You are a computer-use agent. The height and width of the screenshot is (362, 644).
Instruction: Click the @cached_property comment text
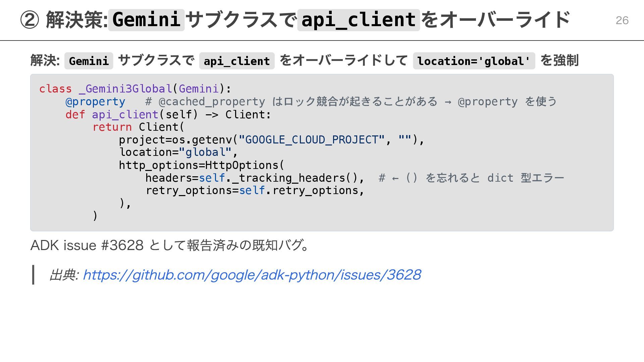pyautogui.click(x=351, y=102)
